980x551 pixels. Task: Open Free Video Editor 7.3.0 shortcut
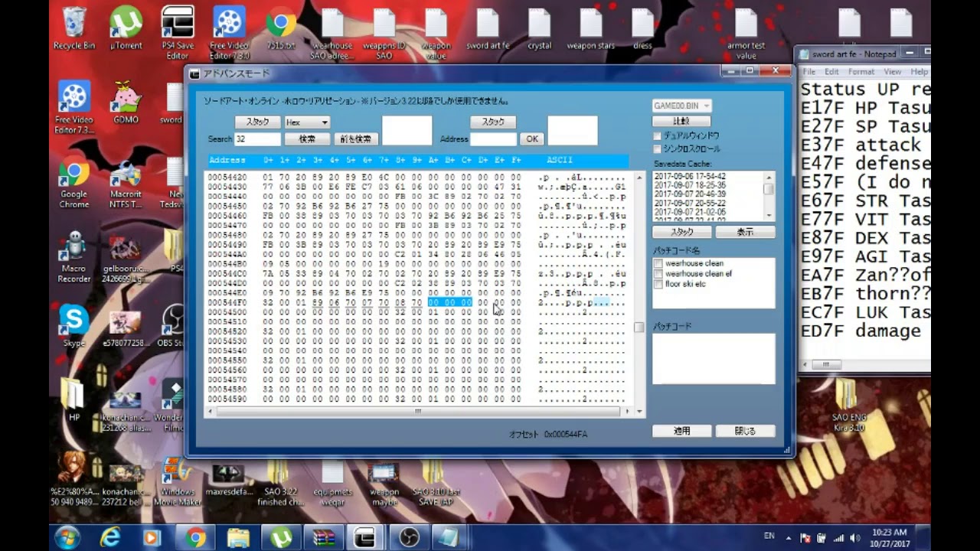230,32
